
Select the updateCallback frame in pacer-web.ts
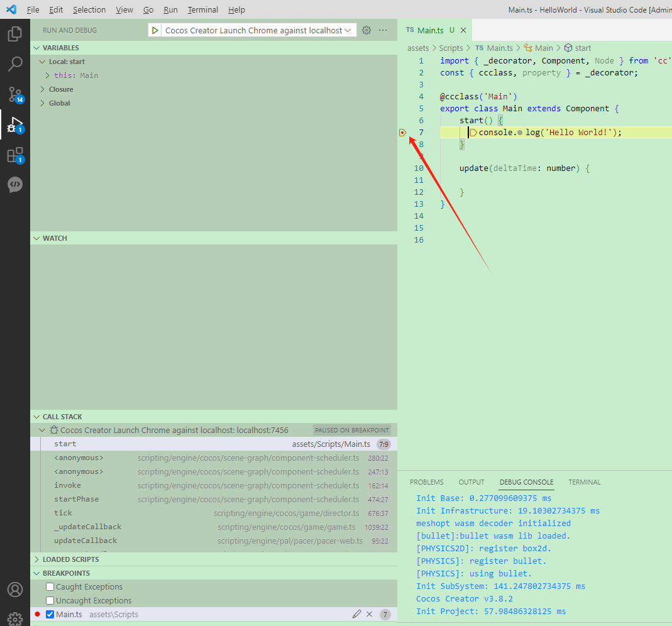point(214,541)
